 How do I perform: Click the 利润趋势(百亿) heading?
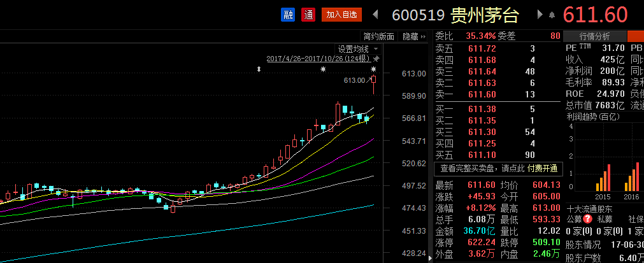593,117
